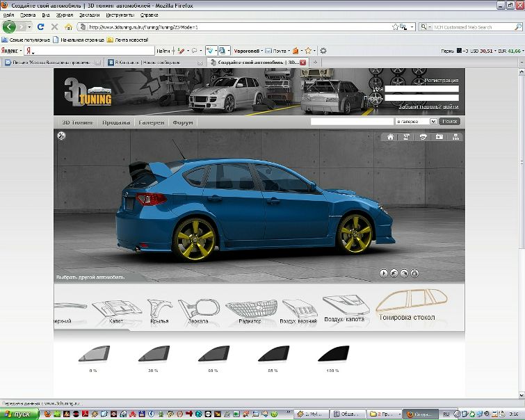Click the 'Забыли пароль?' link
The width and height of the screenshot is (525, 420).
coord(420,106)
